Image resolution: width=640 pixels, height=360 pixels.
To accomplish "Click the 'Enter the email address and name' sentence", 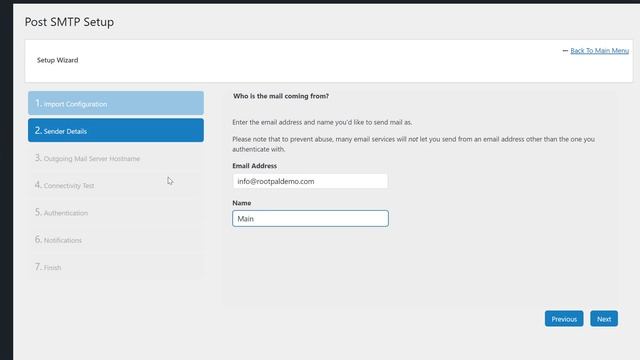I will tap(322, 122).
